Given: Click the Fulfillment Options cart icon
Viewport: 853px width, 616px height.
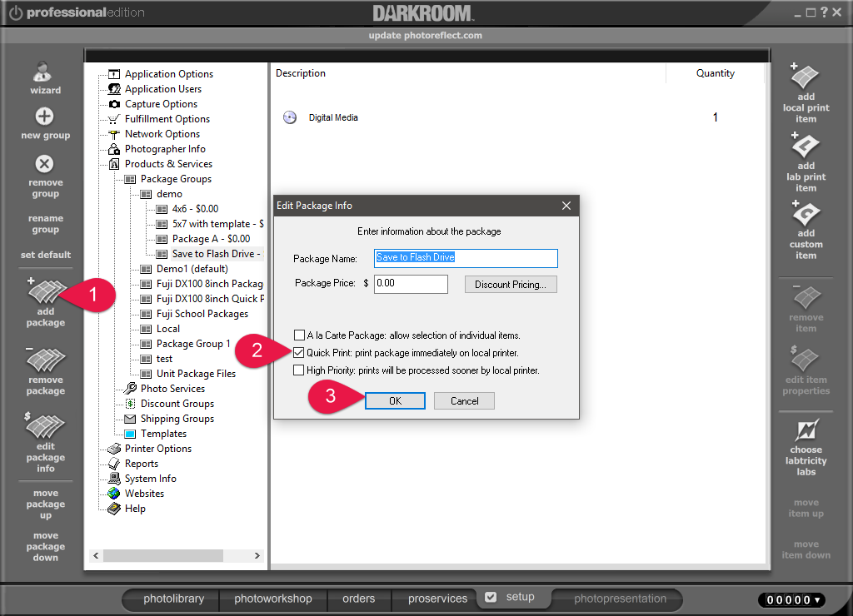Looking at the screenshot, I should coord(113,119).
